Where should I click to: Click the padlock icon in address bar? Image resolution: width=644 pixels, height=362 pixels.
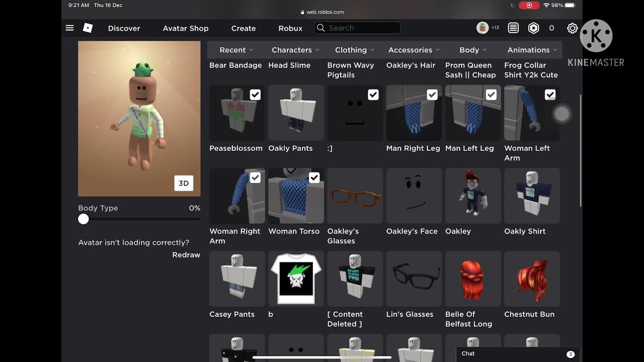coord(302,12)
